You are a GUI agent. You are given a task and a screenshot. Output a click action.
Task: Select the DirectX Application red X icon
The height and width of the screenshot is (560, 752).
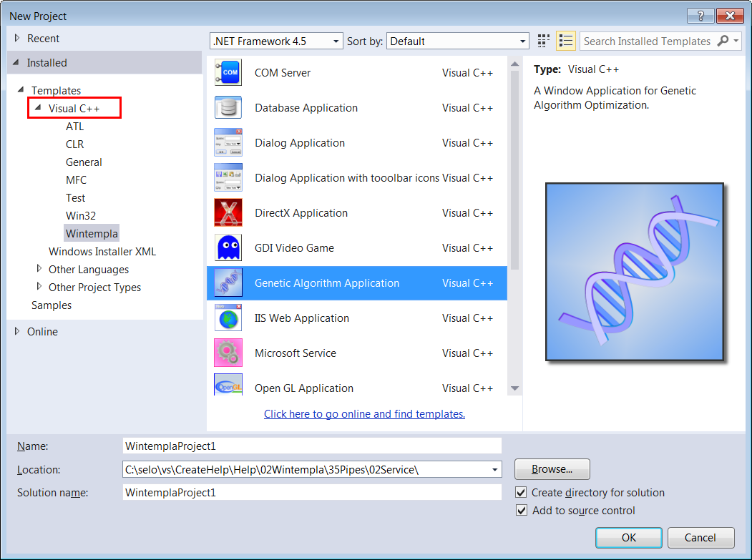point(228,212)
